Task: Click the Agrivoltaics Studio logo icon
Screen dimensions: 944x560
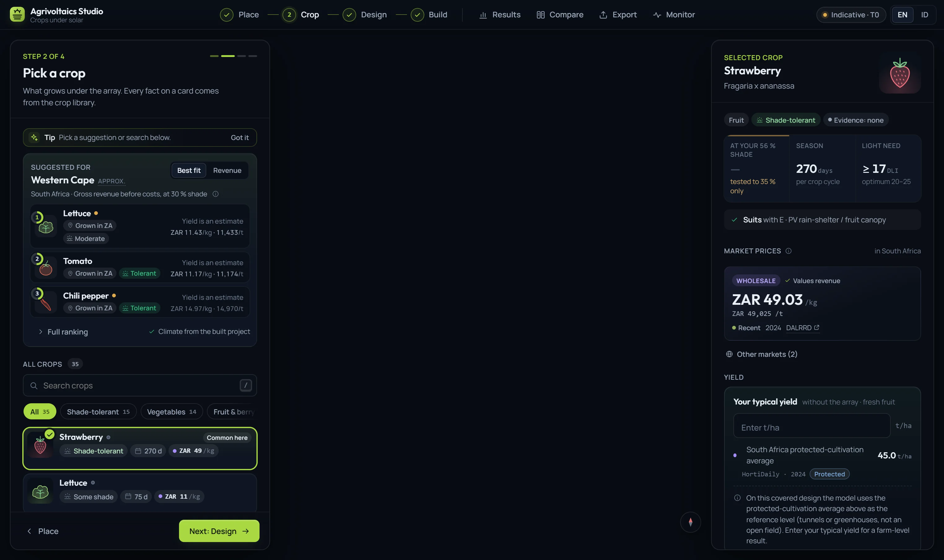Action: click(x=17, y=14)
